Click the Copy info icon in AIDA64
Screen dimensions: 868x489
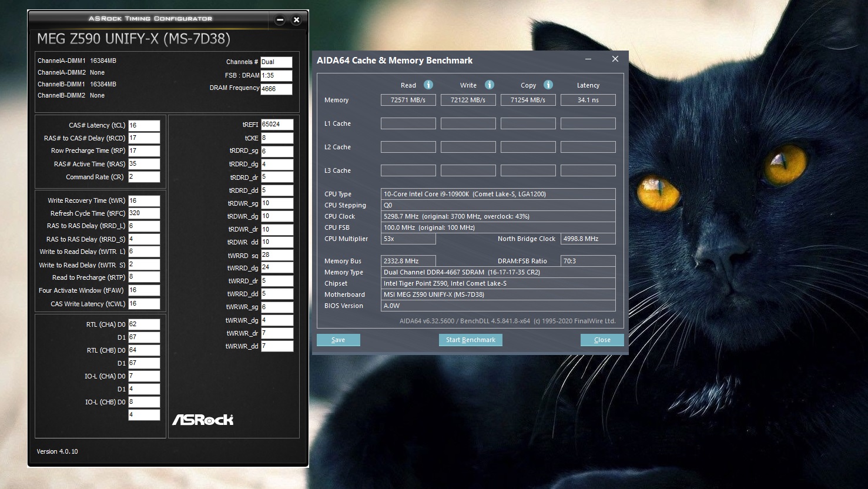[548, 85]
